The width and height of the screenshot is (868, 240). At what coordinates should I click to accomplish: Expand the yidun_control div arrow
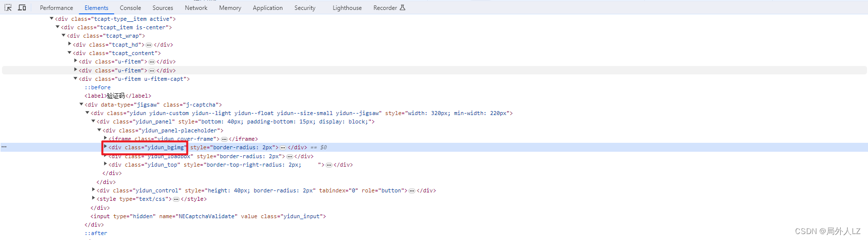[93, 189]
